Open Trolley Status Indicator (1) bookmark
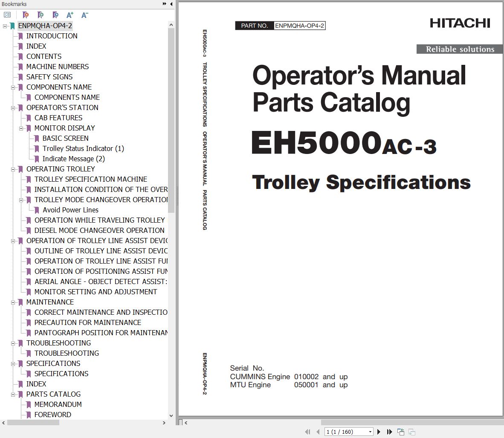Screen dimensions: 504x438 point(83,148)
